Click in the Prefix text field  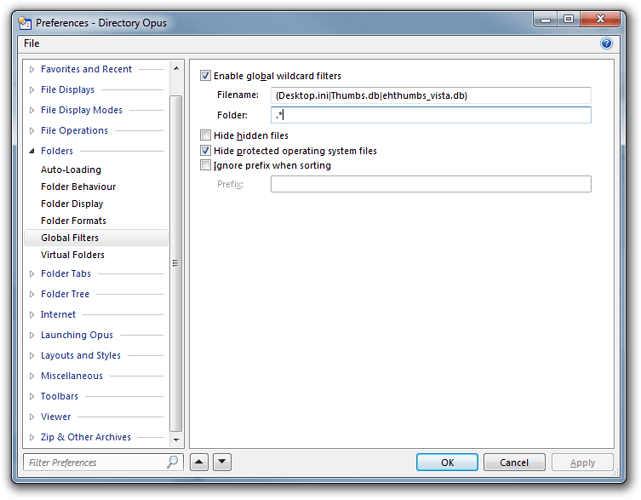[x=431, y=184]
